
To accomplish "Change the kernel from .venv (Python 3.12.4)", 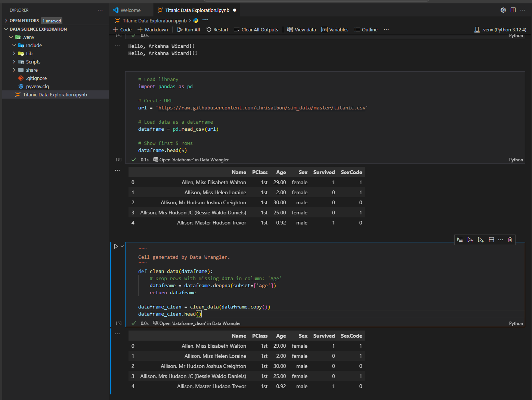I will coord(500,30).
